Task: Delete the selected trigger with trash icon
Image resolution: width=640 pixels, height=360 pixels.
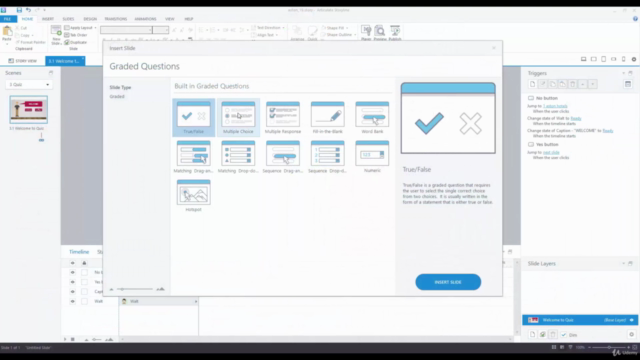Action: 573,84
